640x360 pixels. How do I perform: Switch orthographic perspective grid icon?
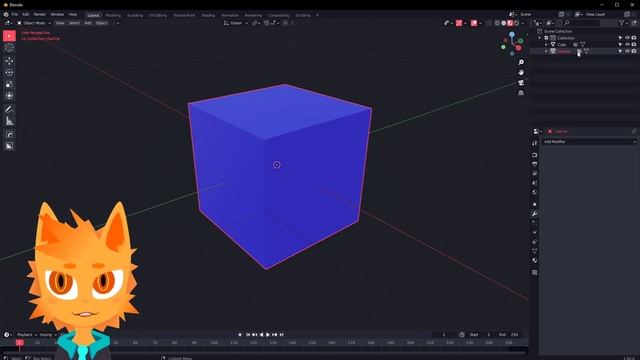tap(521, 93)
